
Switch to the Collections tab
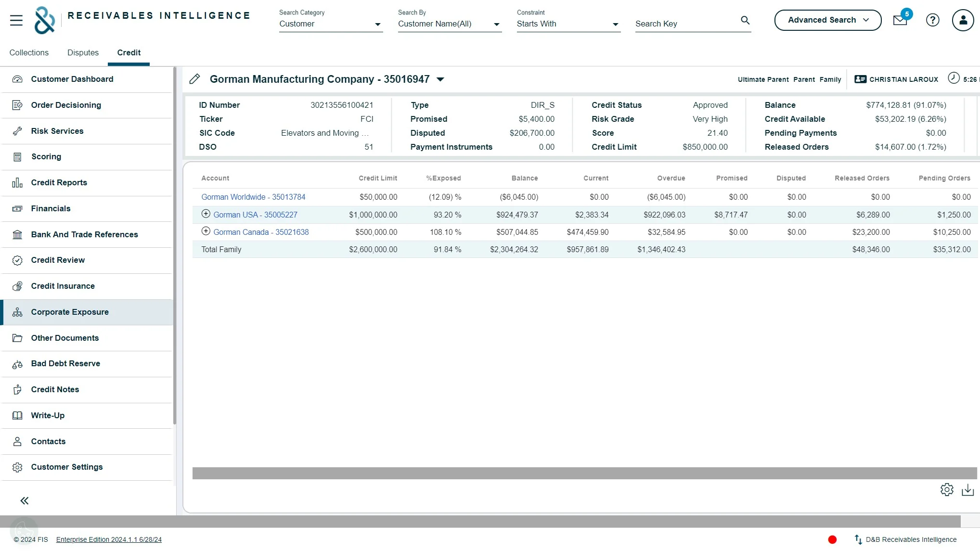click(29, 52)
